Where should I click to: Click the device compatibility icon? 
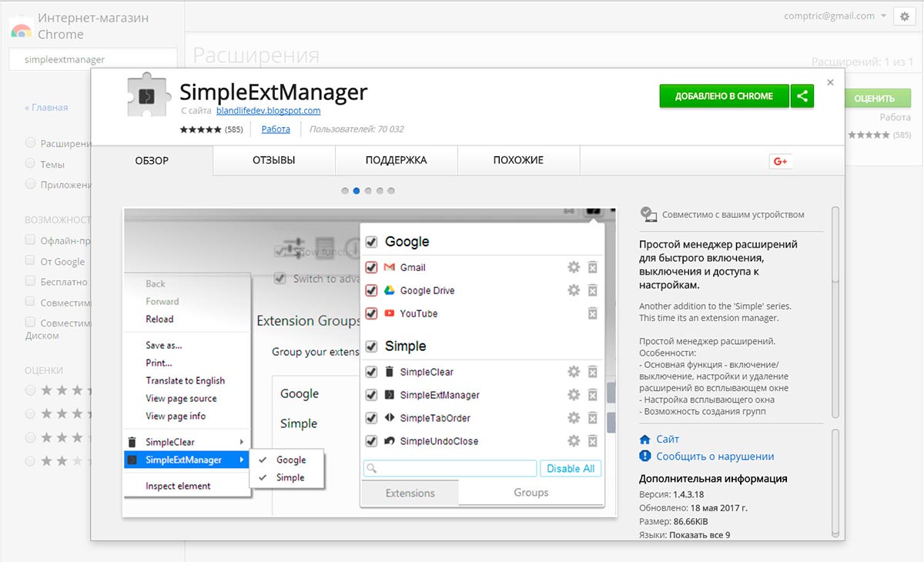[649, 215]
